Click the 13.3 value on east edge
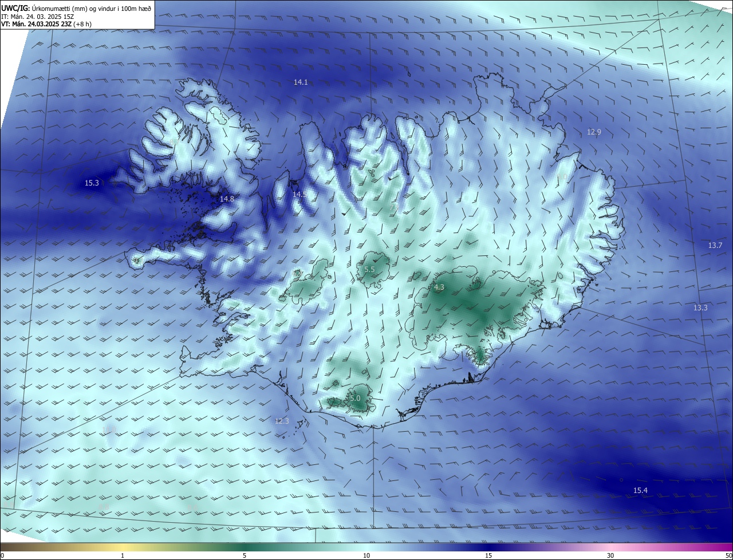 coord(700,308)
